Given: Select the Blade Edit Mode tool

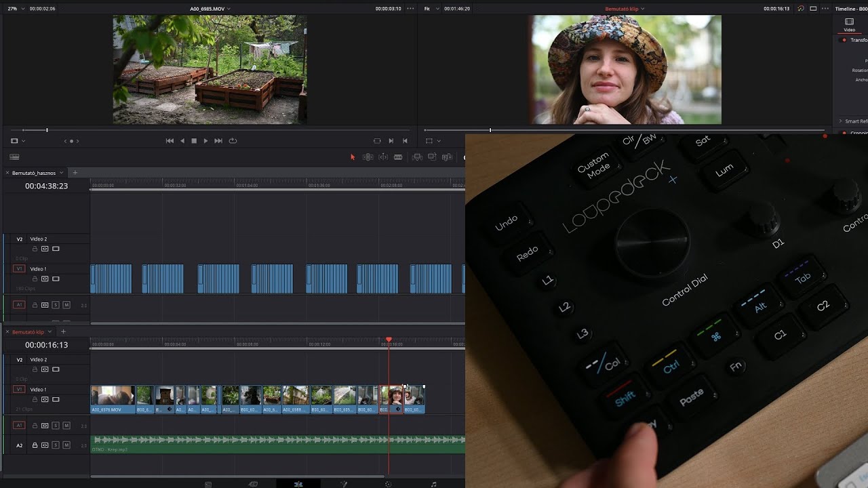Looking at the screenshot, I should 398,157.
